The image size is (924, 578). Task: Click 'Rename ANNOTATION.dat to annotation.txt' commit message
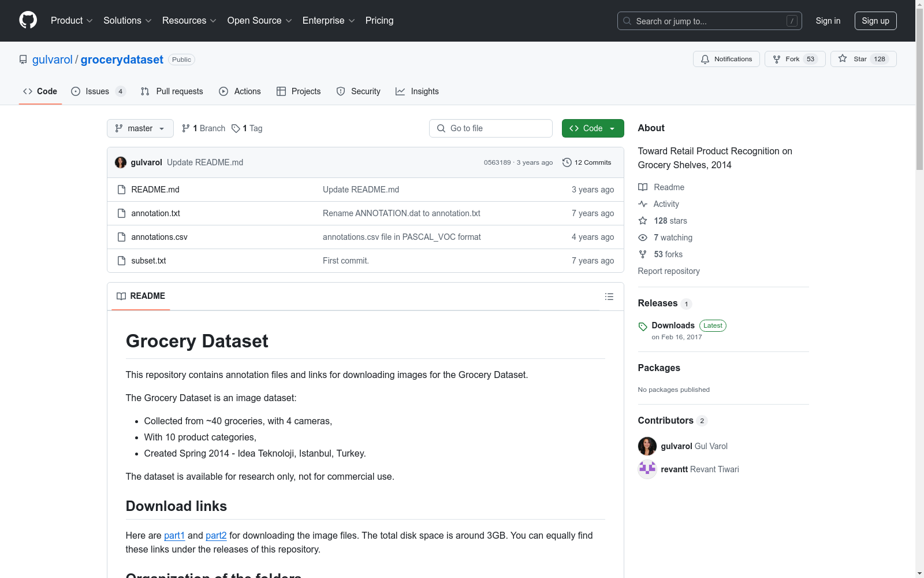(401, 213)
